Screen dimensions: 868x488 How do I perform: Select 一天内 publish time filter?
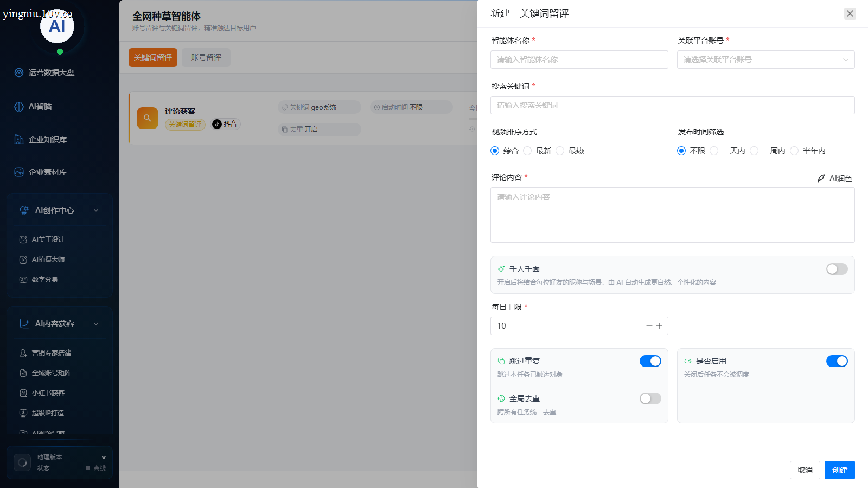click(x=714, y=151)
